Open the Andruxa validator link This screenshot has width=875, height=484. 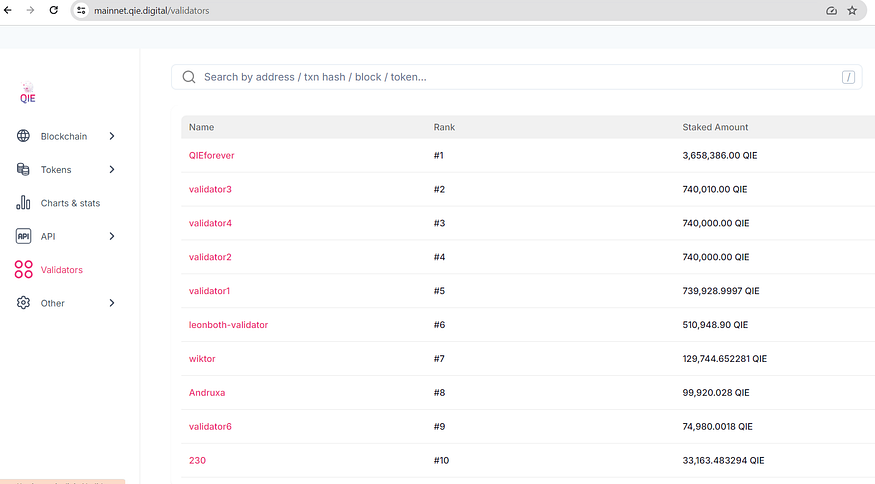point(207,392)
